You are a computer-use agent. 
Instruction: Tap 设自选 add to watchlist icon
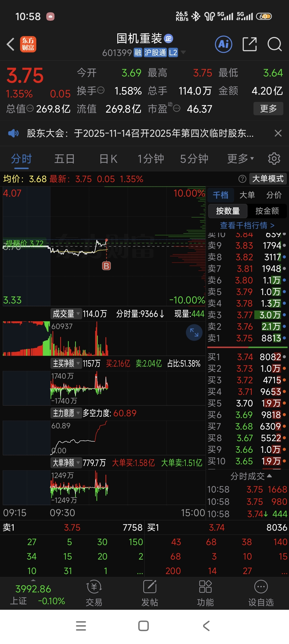pos(261,593)
